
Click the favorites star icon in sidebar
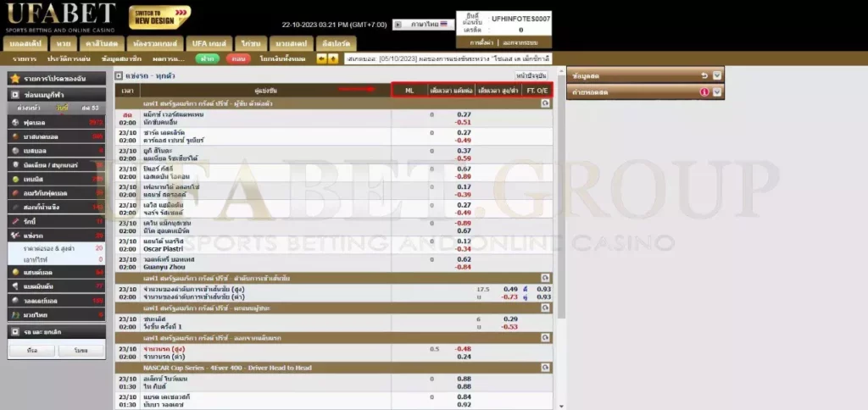[x=14, y=78]
